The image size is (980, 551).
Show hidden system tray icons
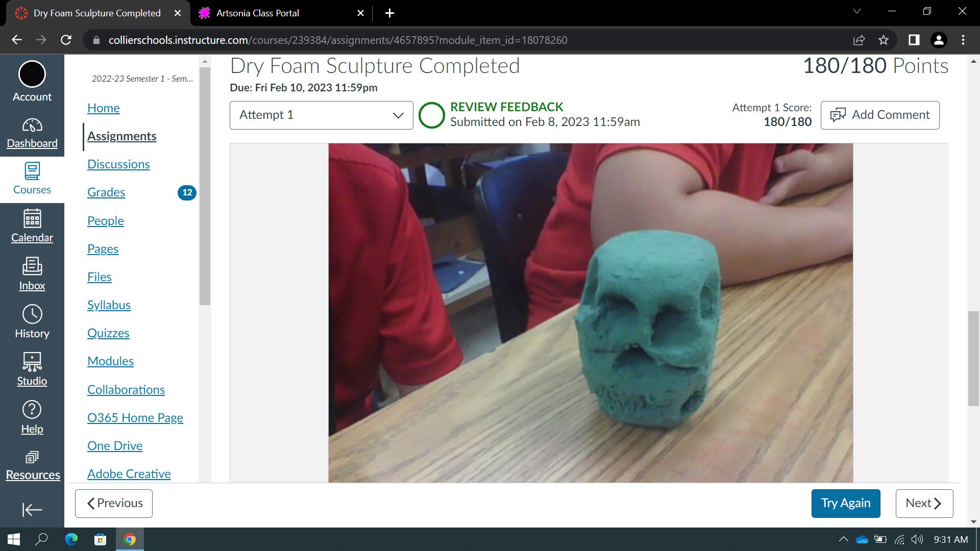843,539
